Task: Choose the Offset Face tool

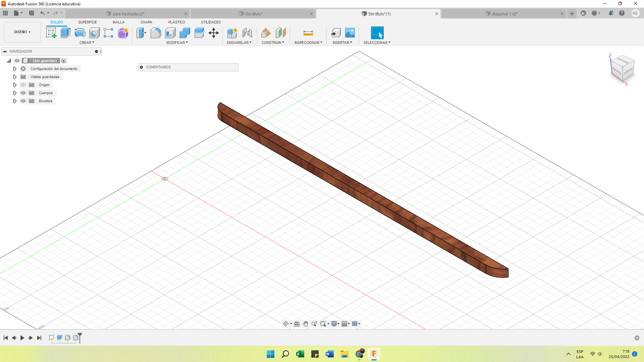Action: (x=199, y=33)
